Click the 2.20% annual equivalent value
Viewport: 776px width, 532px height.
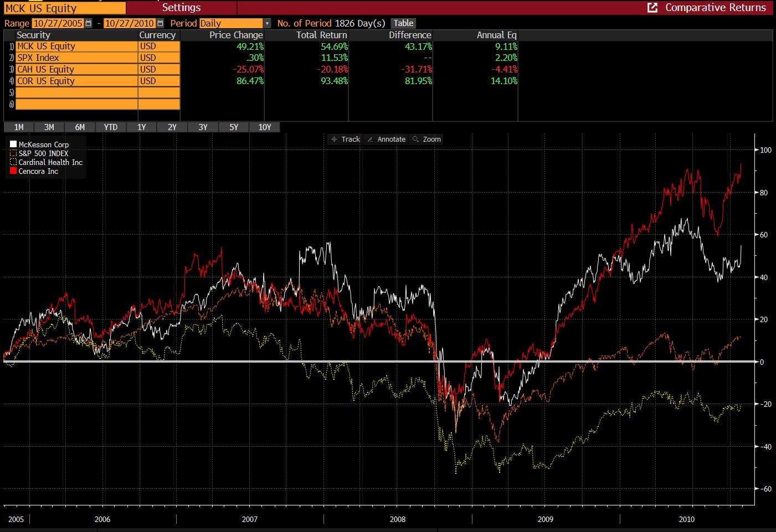point(506,58)
